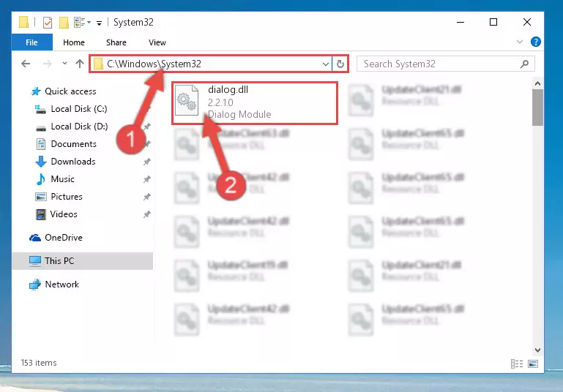Click the pin icon next to Music
Viewport: 563px width, 392px height.
coord(147,179)
